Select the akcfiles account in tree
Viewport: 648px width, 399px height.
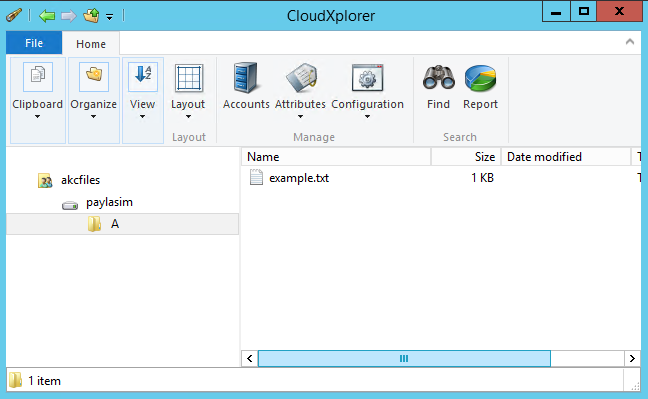pyautogui.click(x=81, y=180)
